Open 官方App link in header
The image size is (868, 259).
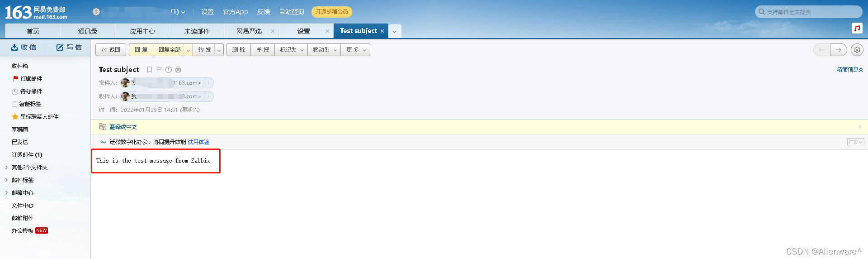point(236,12)
